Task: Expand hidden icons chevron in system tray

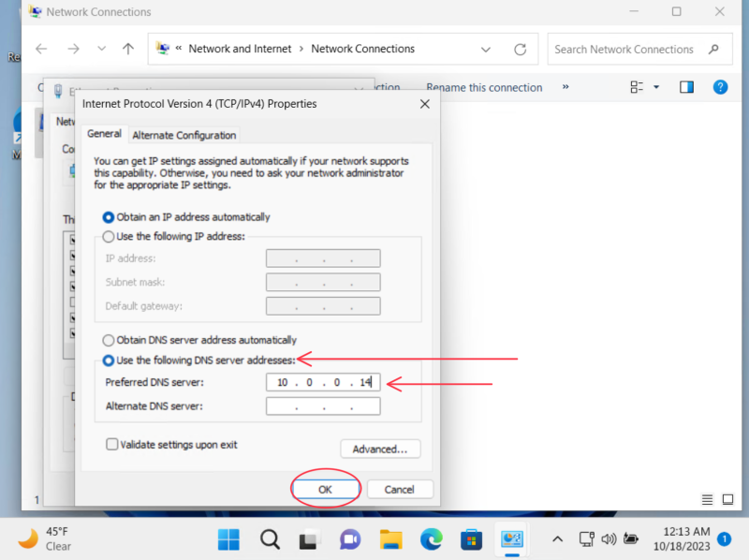Action: [x=558, y=539]
